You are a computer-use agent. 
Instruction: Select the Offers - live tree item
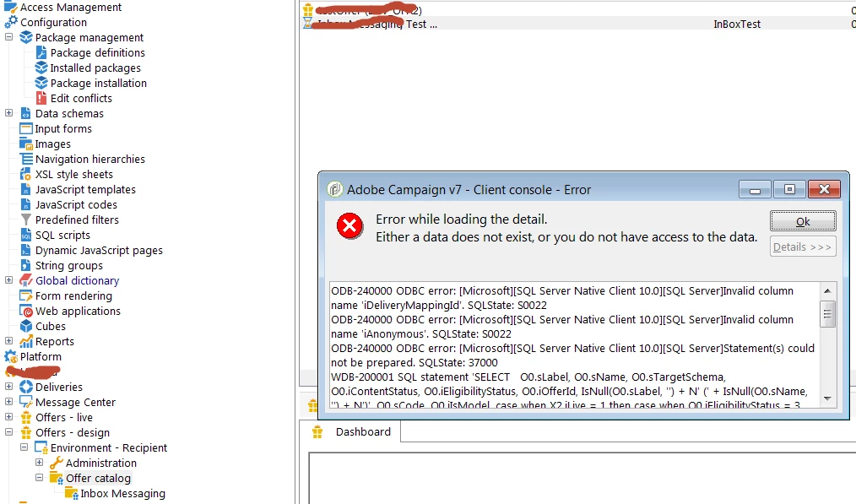tap(64, 418)
